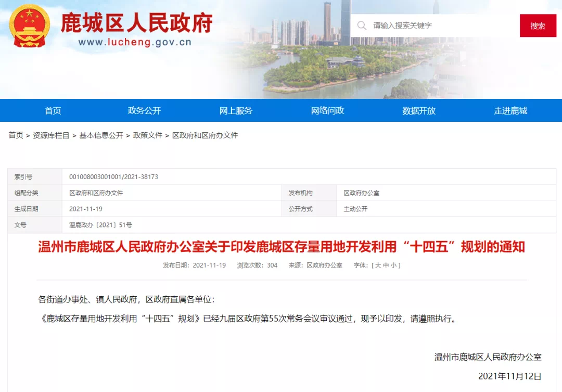The width and height of the screenshot is (562, 392).
Task: Click the 鹿城区人民政府 site title
Action: [136, 23]
